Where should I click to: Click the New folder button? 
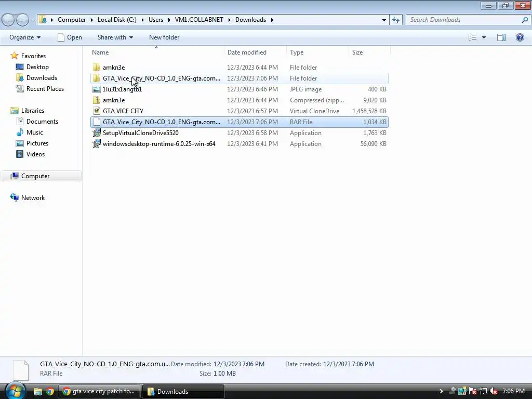click(x=164, y=37)
